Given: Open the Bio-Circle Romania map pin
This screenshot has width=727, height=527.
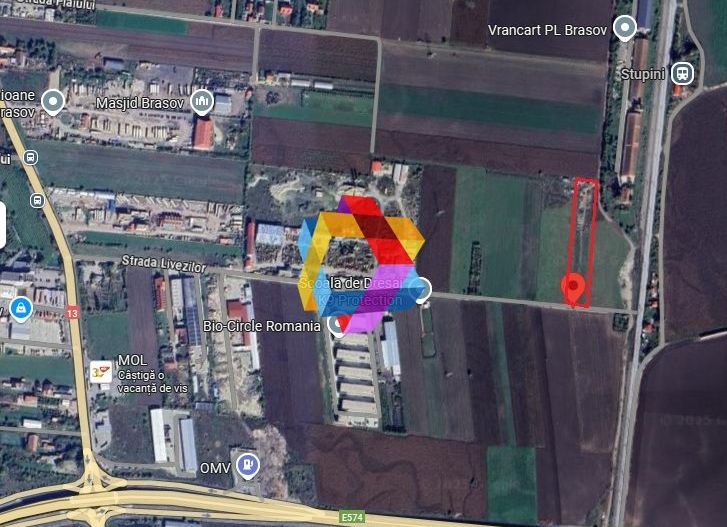Looking at the screenshot, I should pyautogui.click(x=336, y=325).
